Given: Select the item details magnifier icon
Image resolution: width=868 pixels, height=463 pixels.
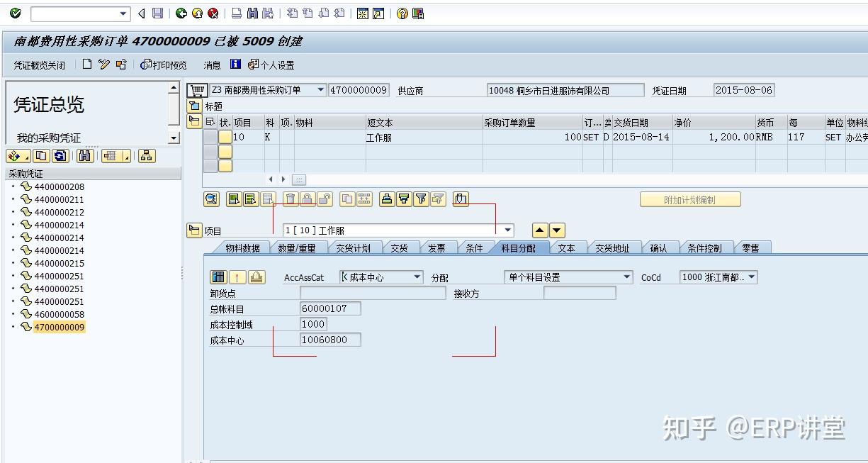Looking at the screenshot, I should pyautogui.click(x=211, y=199).
